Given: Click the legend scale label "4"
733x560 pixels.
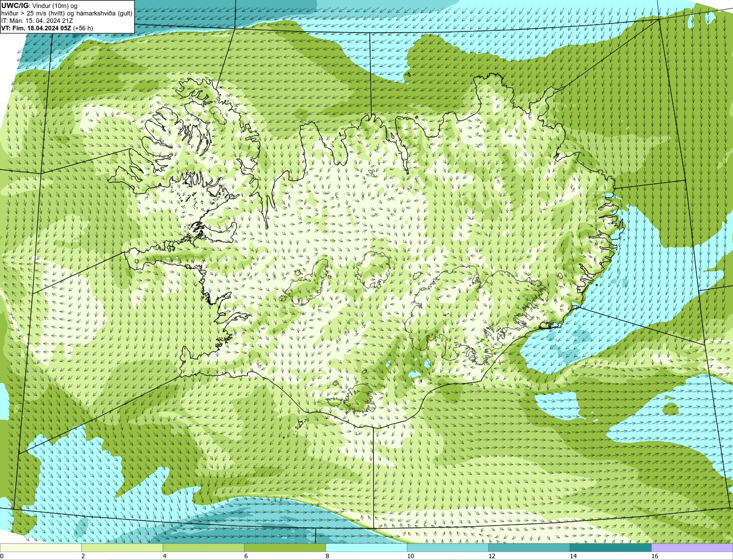Looking at the screenshot, I should (x=164, y=556).
